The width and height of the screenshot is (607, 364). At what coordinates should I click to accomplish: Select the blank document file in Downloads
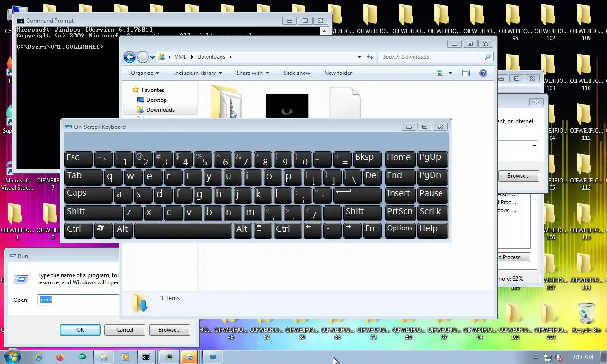[x=345, y=102]
